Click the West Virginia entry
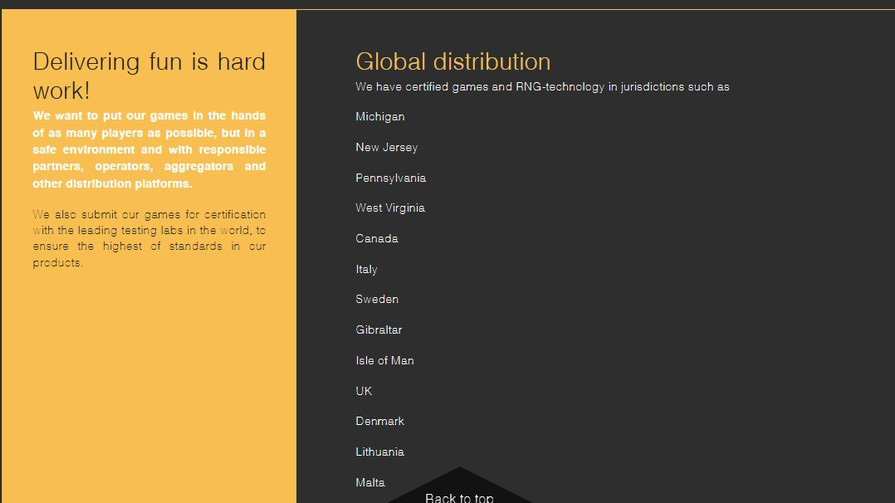 390,208
